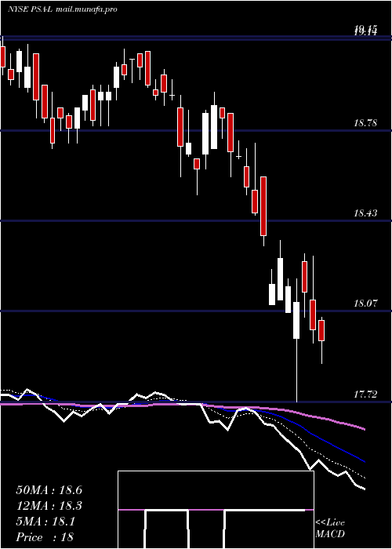The image size is (392, 549).
Task: Click the 5MA : 18.1 readout
Action: point(45,522)
